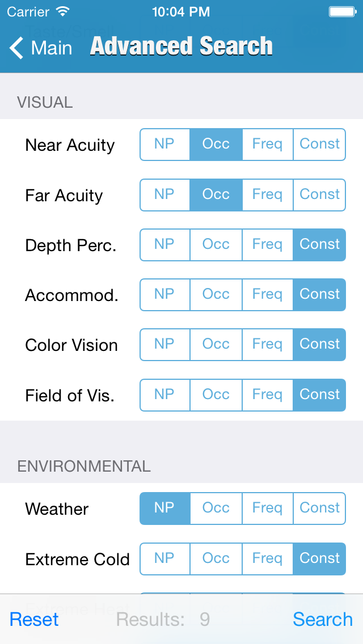Set Weather to Const

click(x=319, y=509)
